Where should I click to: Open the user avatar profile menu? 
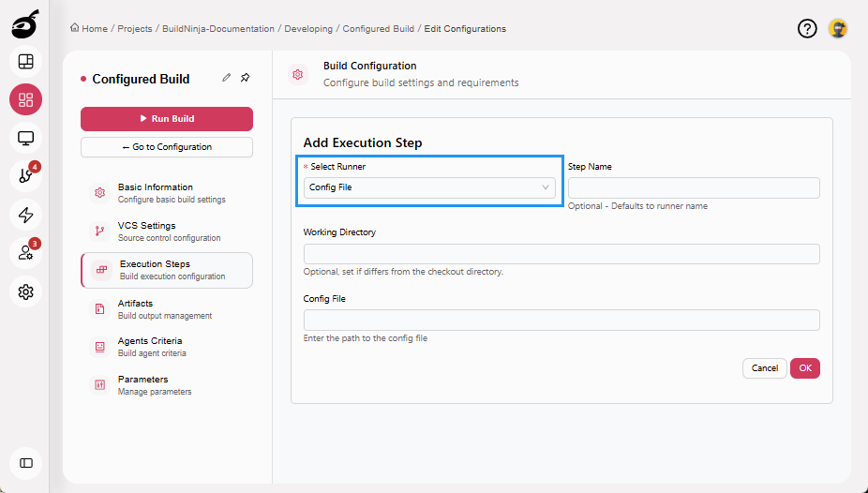point(838,28)
